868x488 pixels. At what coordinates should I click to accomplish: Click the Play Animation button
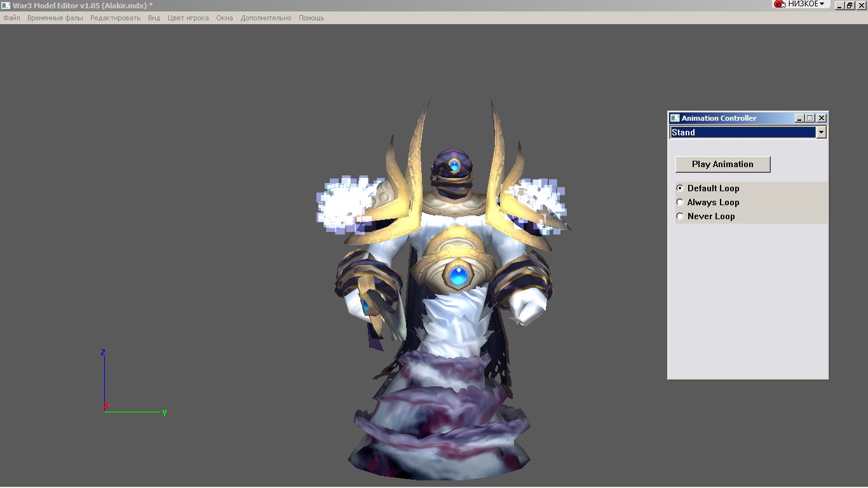tap(722, 164)
